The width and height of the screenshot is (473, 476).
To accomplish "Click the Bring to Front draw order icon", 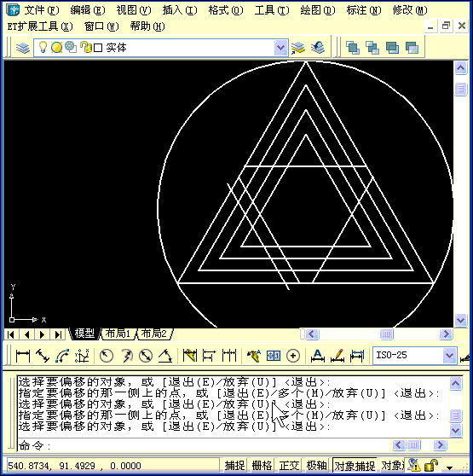I will point(353,48).
